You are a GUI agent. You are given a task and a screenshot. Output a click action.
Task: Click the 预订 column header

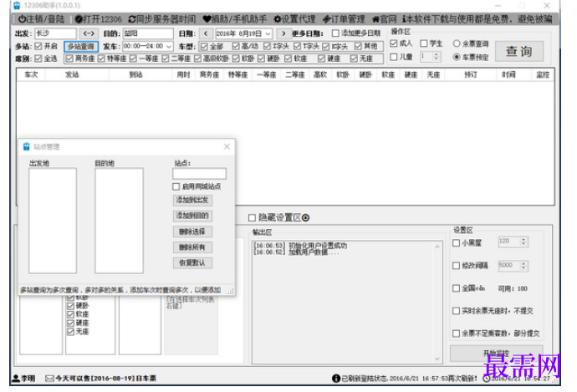470,74
